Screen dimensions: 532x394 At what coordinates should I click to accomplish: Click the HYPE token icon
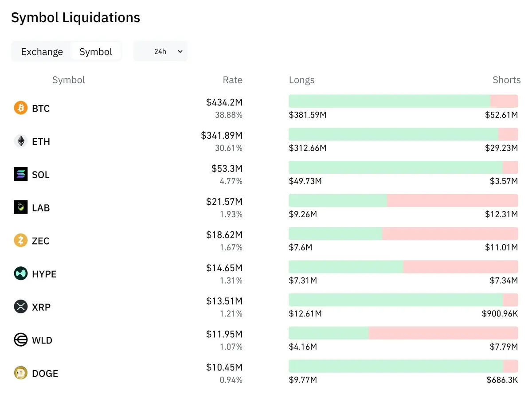[x=21, y=273]
